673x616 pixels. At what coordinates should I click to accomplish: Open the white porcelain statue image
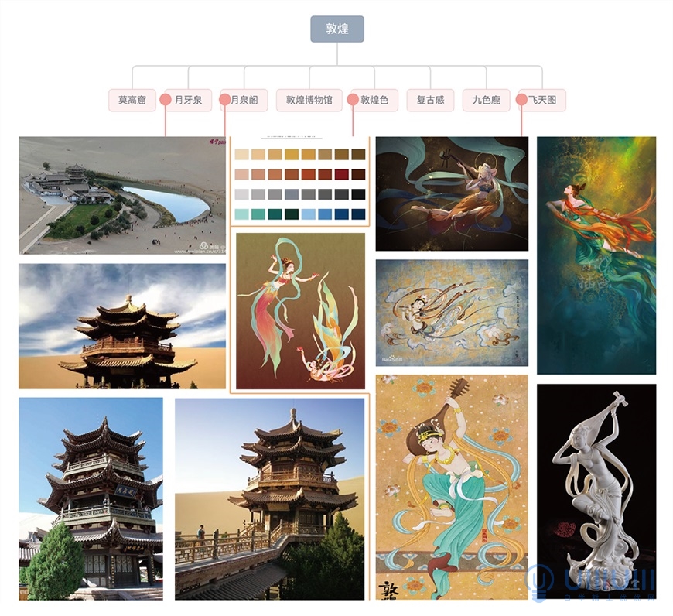tap(596, 491)
